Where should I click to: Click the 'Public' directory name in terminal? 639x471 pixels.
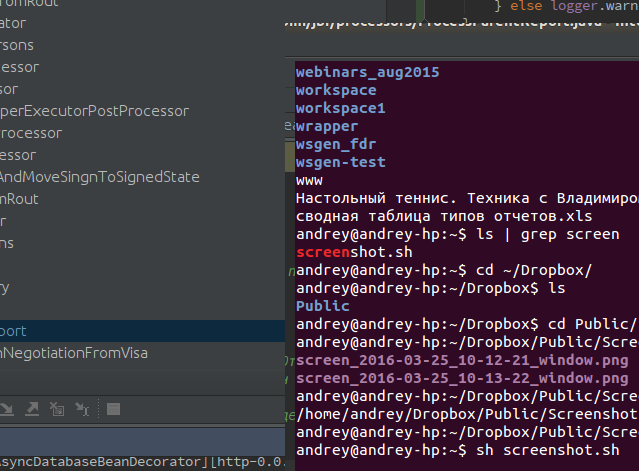[x=323, y=306]
